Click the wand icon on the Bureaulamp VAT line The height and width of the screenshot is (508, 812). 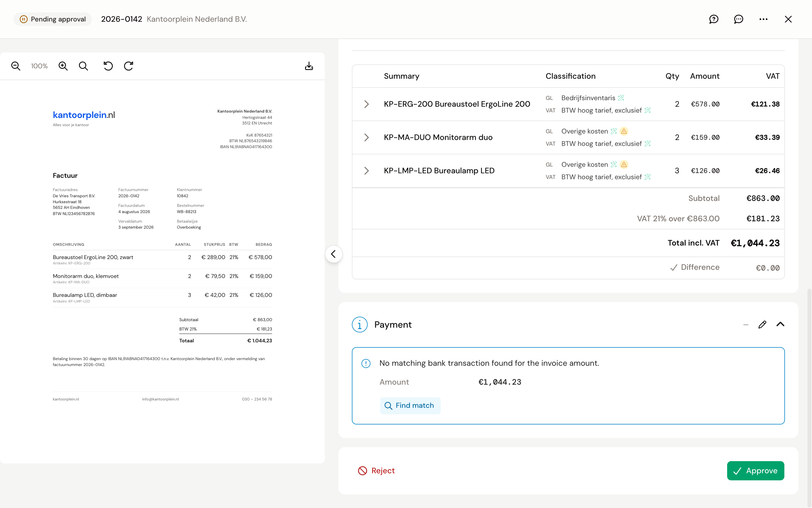[x=648, y=177]
